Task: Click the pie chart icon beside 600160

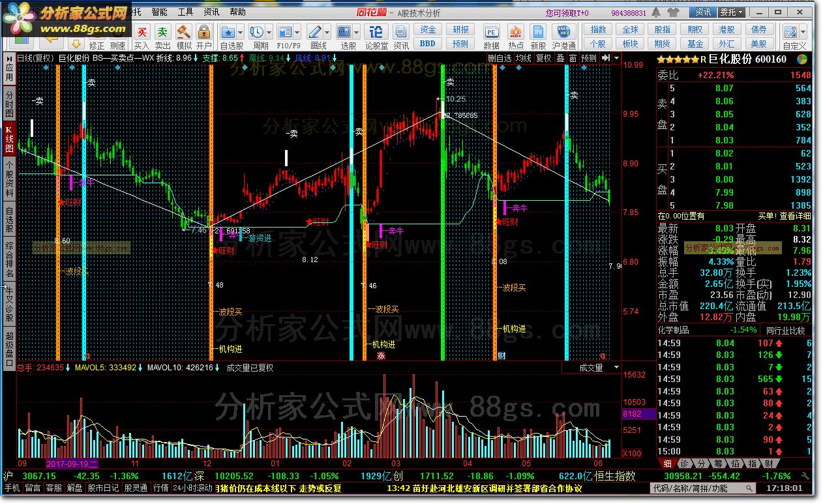Action: point(801,59)
